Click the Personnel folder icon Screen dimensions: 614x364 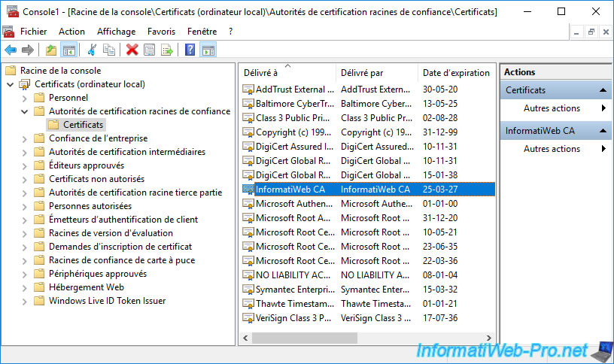point(39,98)
